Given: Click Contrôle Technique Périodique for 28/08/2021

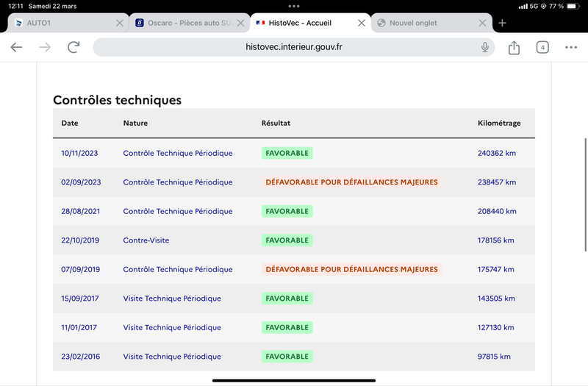Looking at the screenshot, I should [x=178, y=211].
